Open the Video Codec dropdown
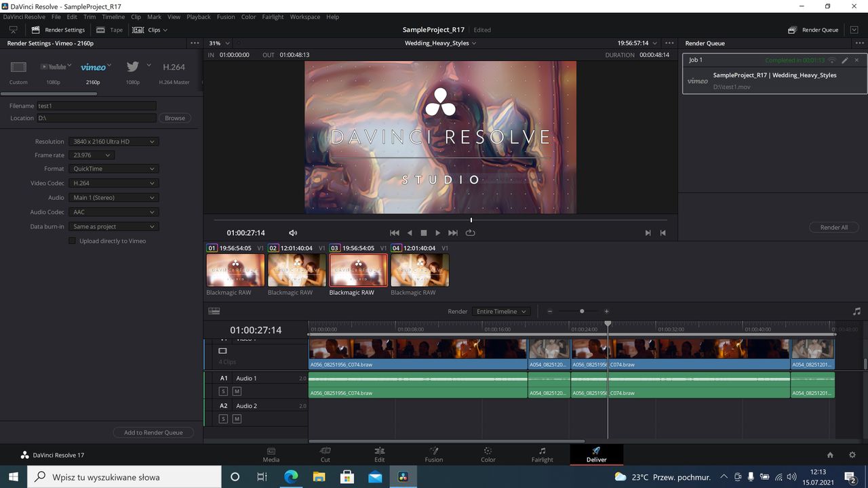Image resolution: width=868 pixels, height=488 pixels. (113, 183)
